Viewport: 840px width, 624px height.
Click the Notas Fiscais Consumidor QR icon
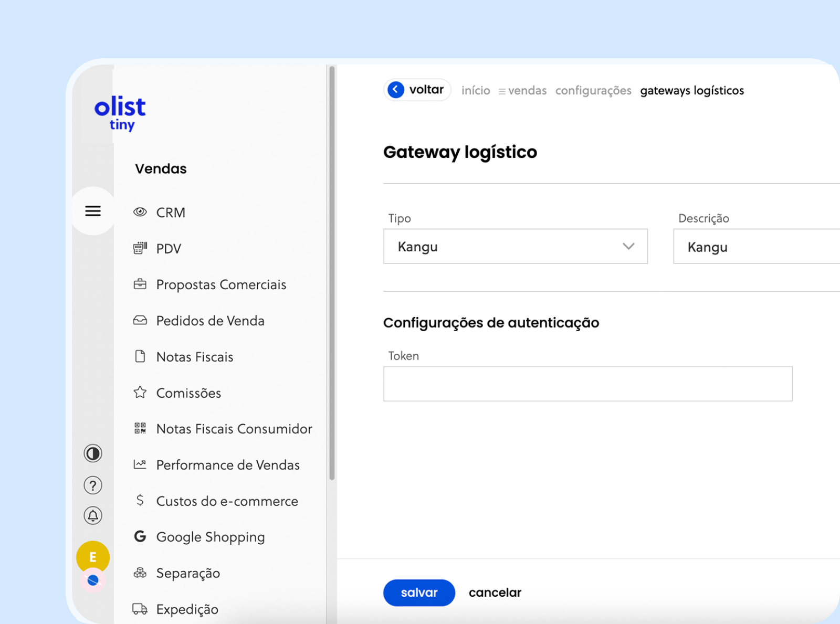140,428
